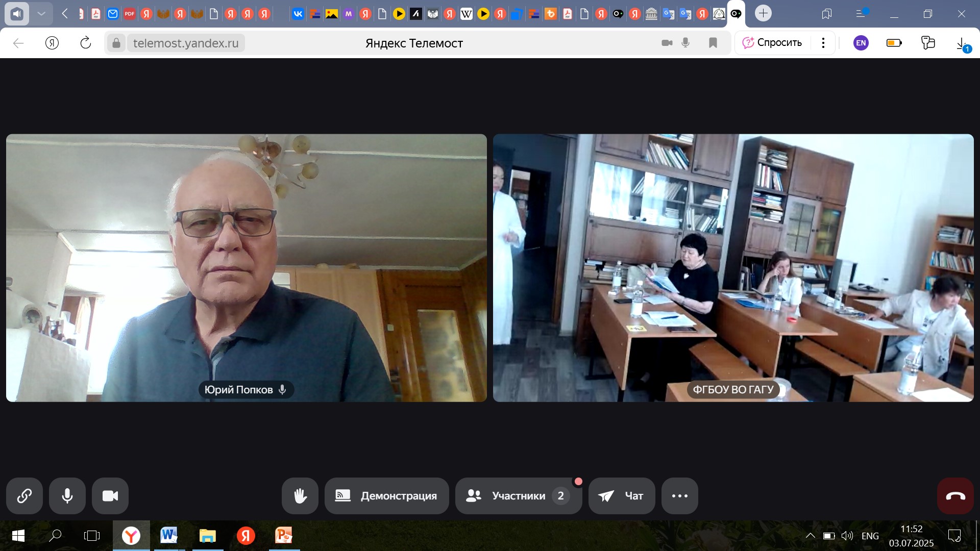Toggle tab sound mute speaker icon
The width and height of the screenshot is (980, 551).
point(17,14)
